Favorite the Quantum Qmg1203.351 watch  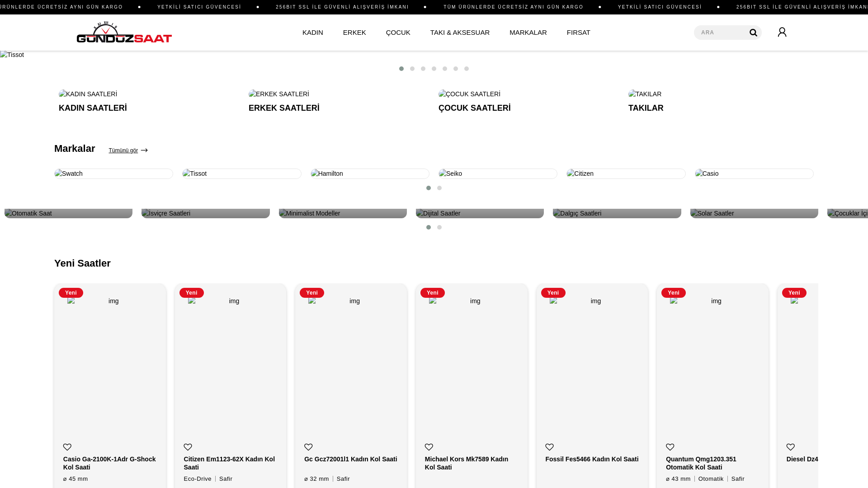point(670,447)
